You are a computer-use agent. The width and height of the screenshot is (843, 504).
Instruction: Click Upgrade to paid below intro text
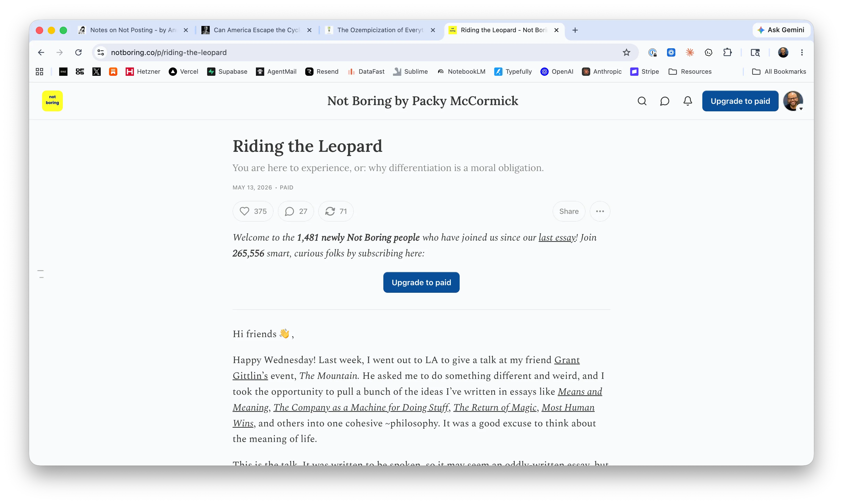[x=421, y=282]
